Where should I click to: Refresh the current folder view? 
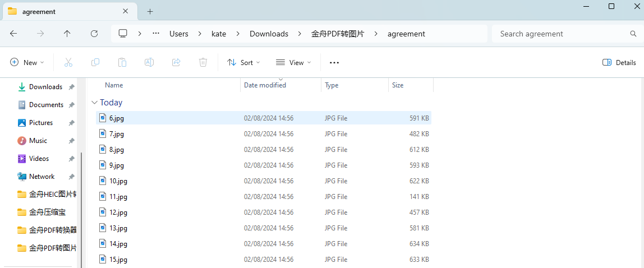coord(94,34)
